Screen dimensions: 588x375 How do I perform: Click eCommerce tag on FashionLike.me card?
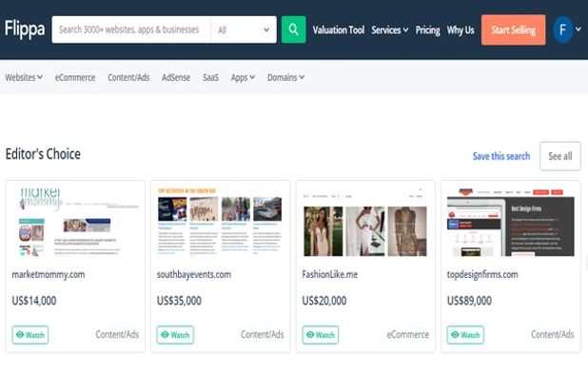point(408,334)
